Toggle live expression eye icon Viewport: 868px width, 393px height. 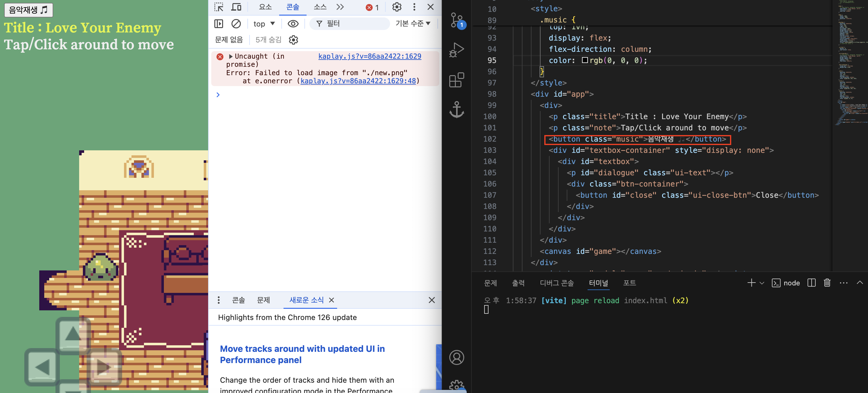click(x=293, y=24)
